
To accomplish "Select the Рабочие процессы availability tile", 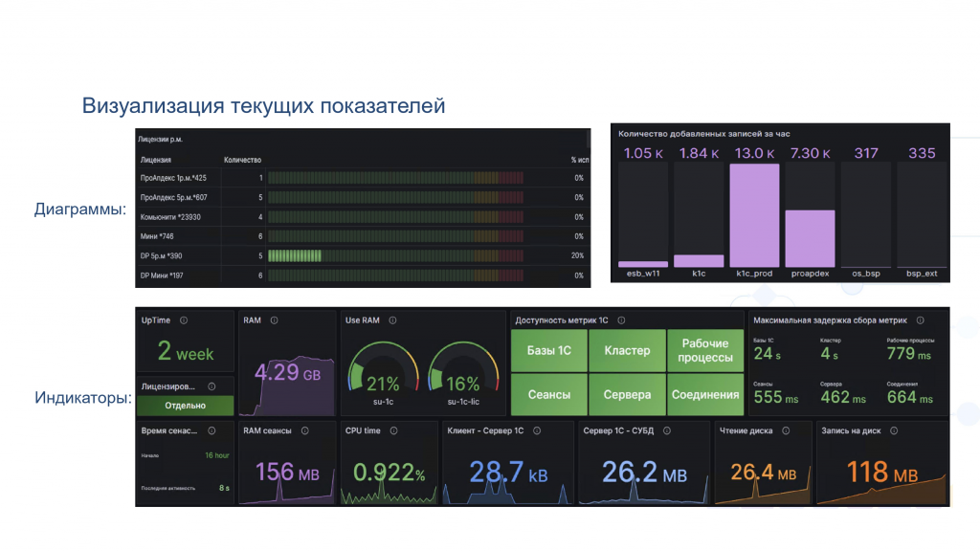I will point(705,350).
